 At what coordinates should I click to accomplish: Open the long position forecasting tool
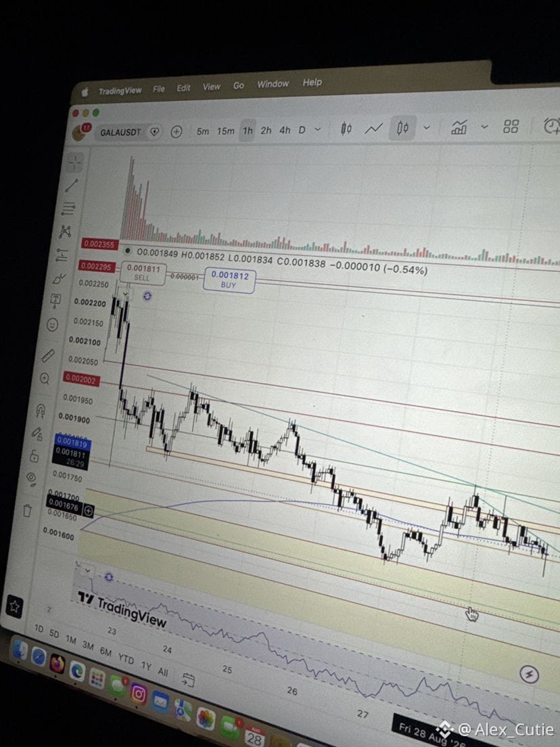[62, 255]
